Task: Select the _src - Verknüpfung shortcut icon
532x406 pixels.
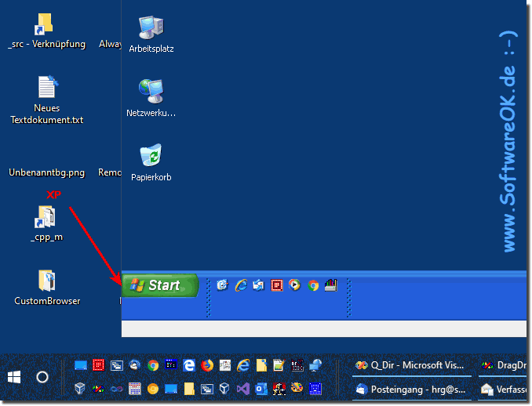Action: (47, 31)
